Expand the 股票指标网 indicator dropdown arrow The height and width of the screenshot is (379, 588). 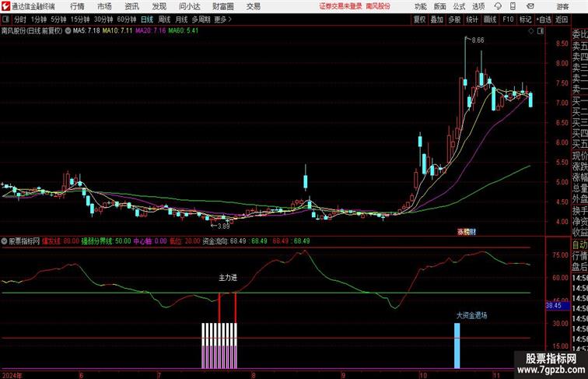pos(4,241)
